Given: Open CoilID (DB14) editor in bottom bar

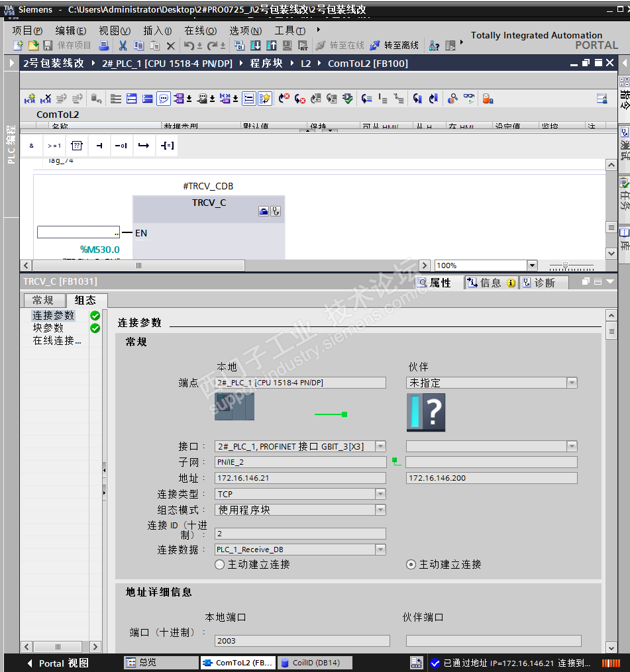Looking at the screenshot, I should point(315,663).
